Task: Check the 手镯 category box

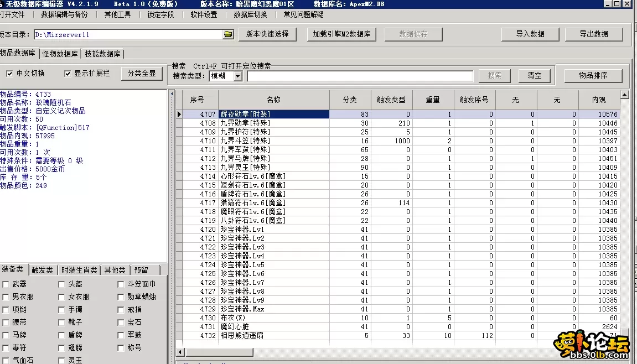Action: [61, 310]
